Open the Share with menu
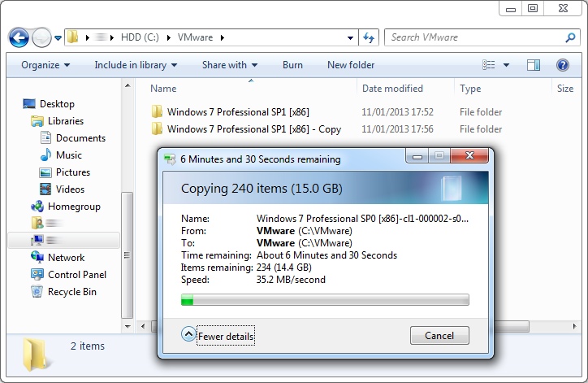This screenshot has width=588, height=383. tap(229, 65)
